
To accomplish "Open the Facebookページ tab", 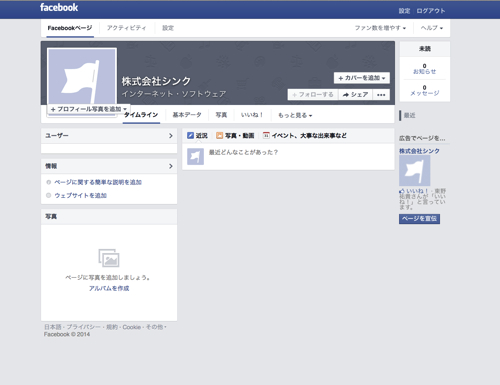I will click(70, 28).
